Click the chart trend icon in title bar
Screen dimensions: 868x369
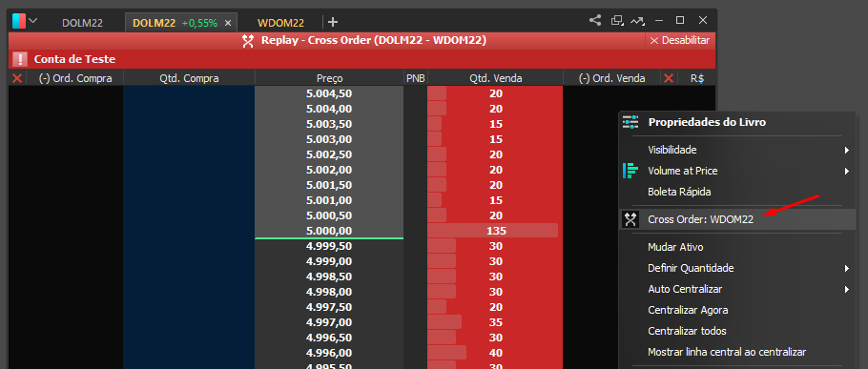click(638, 21)
